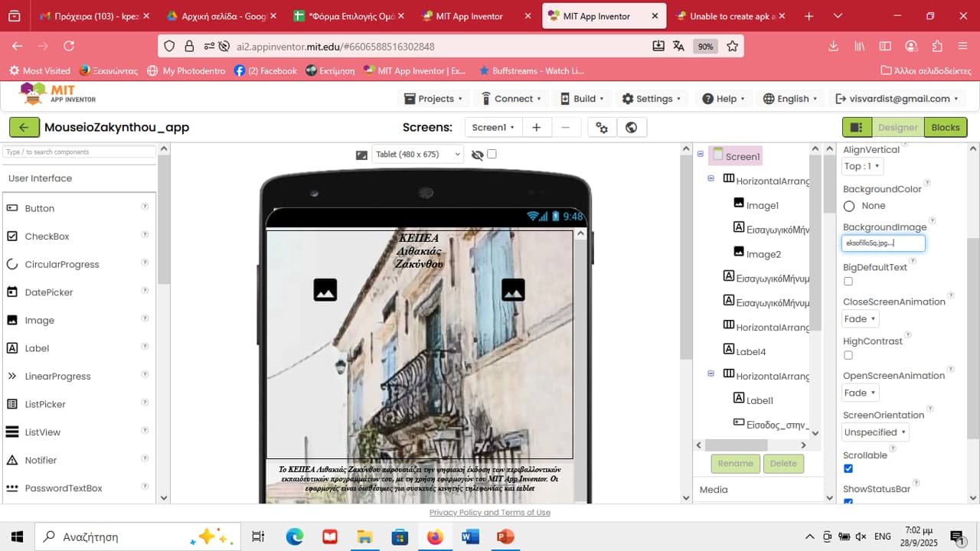Open project properties gear icon
The width and height of the screenshot is (980, 551).
(602, 128)
